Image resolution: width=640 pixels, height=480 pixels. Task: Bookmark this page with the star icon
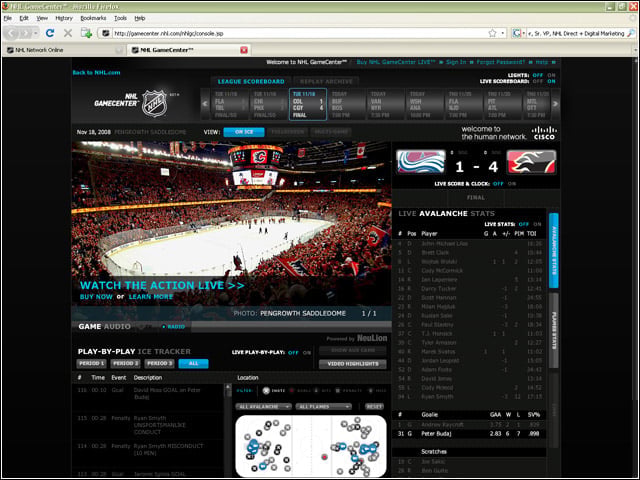tap(493, 33)
